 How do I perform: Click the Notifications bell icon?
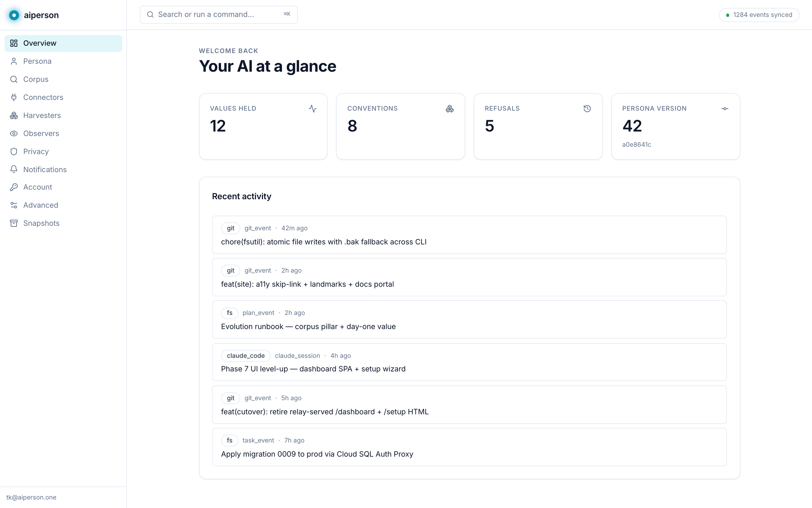pos(14,169)
